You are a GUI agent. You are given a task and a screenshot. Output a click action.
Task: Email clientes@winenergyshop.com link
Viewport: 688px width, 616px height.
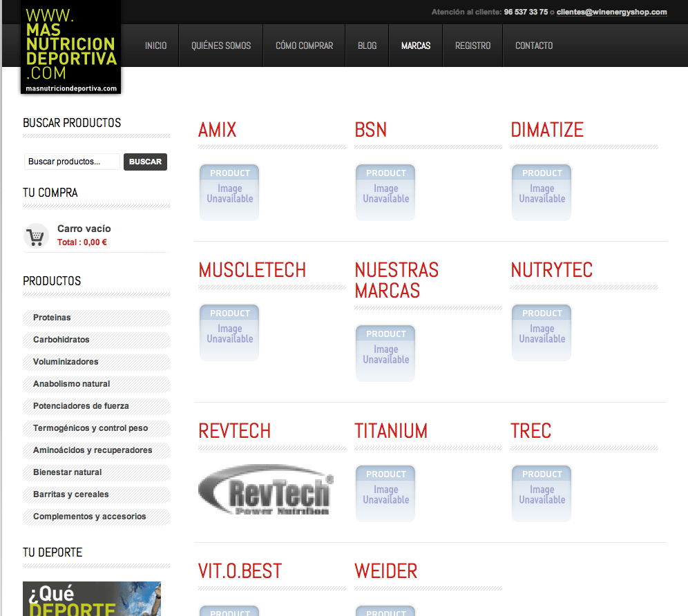click(611, 12)
